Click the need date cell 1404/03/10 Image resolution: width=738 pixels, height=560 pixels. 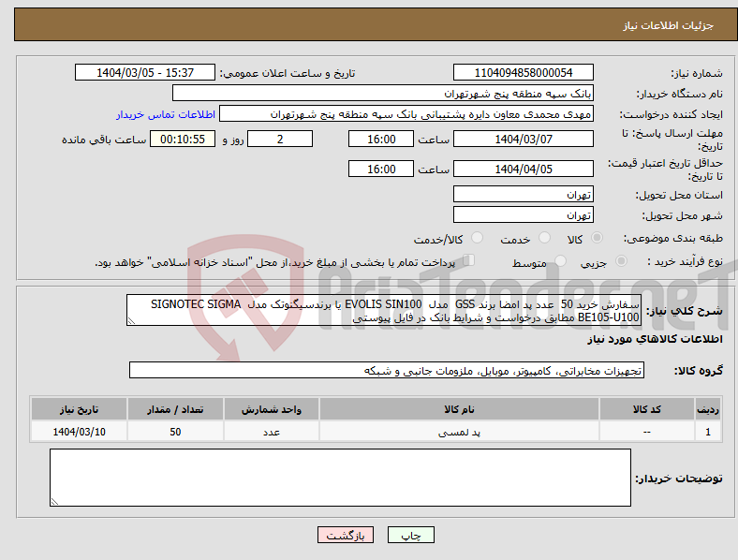79,432
